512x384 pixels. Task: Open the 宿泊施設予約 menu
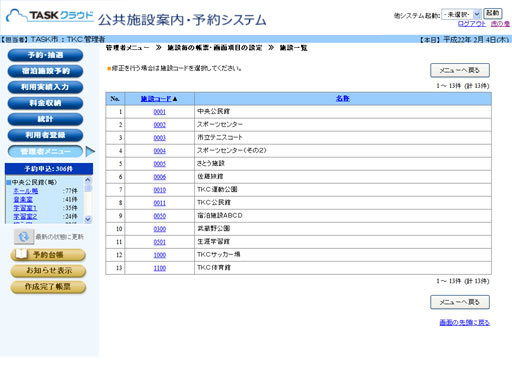pos(45,71)
